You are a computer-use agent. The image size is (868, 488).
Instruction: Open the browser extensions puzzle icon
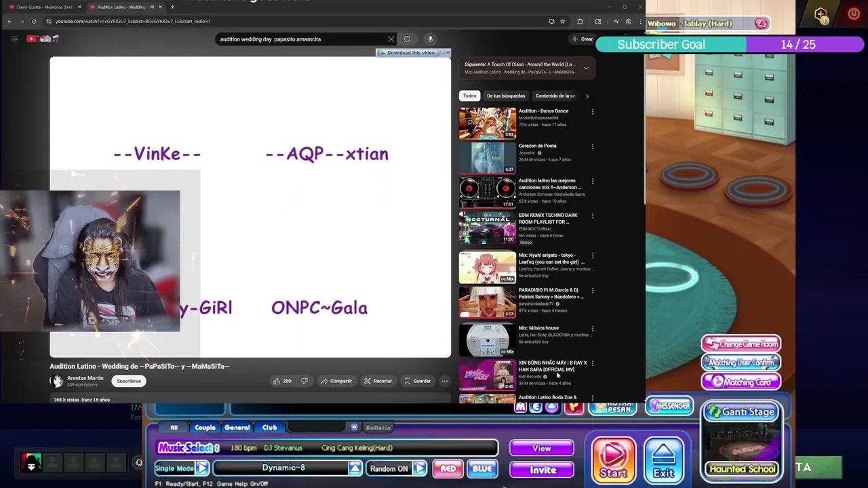tap(580, 21)
